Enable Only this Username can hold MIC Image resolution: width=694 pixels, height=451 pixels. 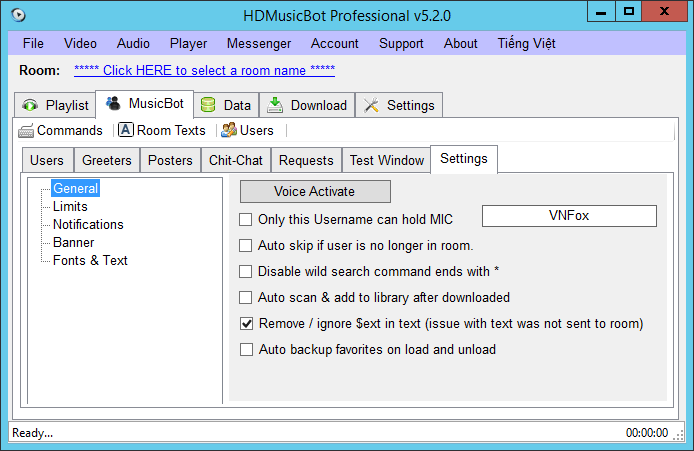[x=246, y=220]
